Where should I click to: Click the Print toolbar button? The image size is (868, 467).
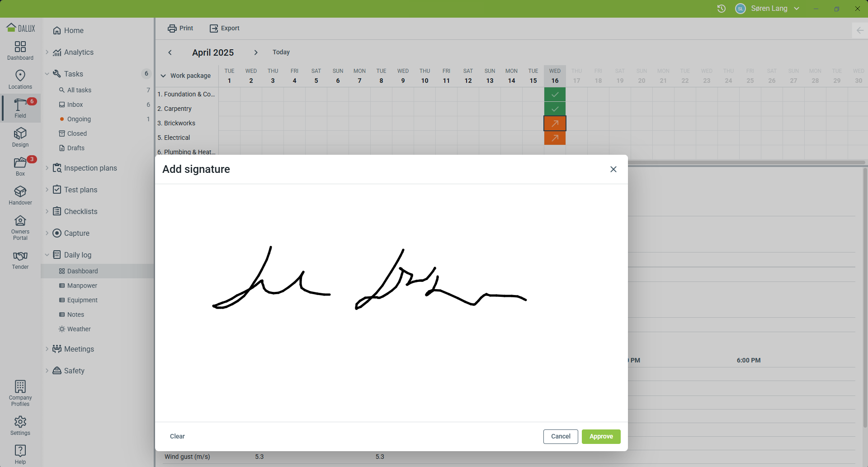[x=180, y=28]
